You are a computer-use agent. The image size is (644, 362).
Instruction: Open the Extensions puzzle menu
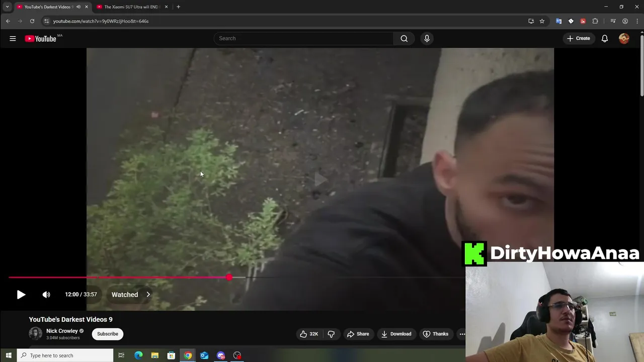(595, 21)
